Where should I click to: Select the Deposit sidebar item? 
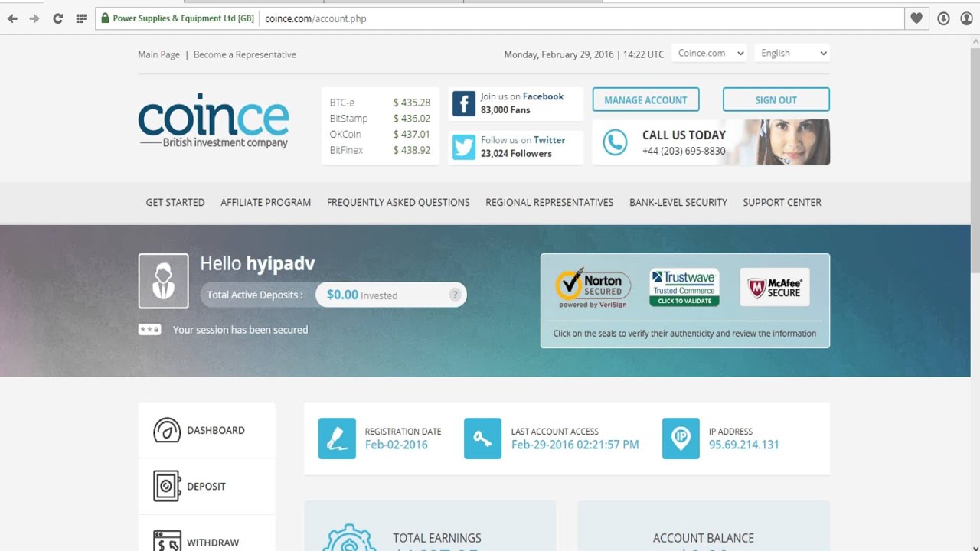tap(207, 486)
